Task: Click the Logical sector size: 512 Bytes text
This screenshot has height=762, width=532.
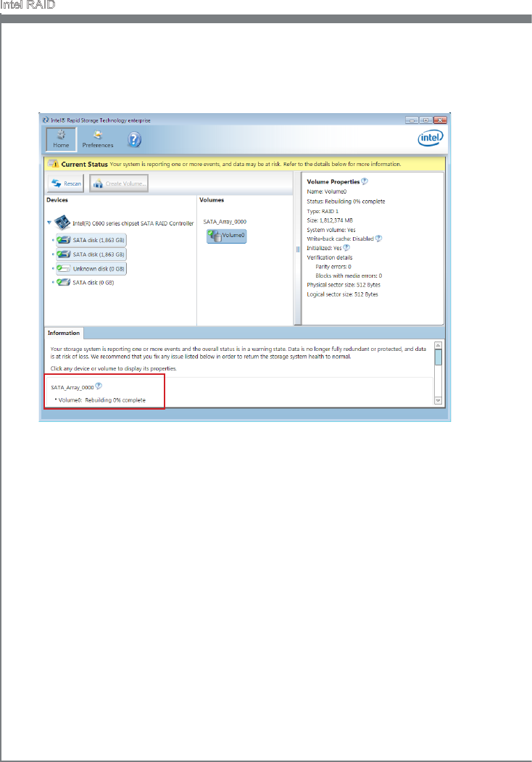Action: click(343, 294)
